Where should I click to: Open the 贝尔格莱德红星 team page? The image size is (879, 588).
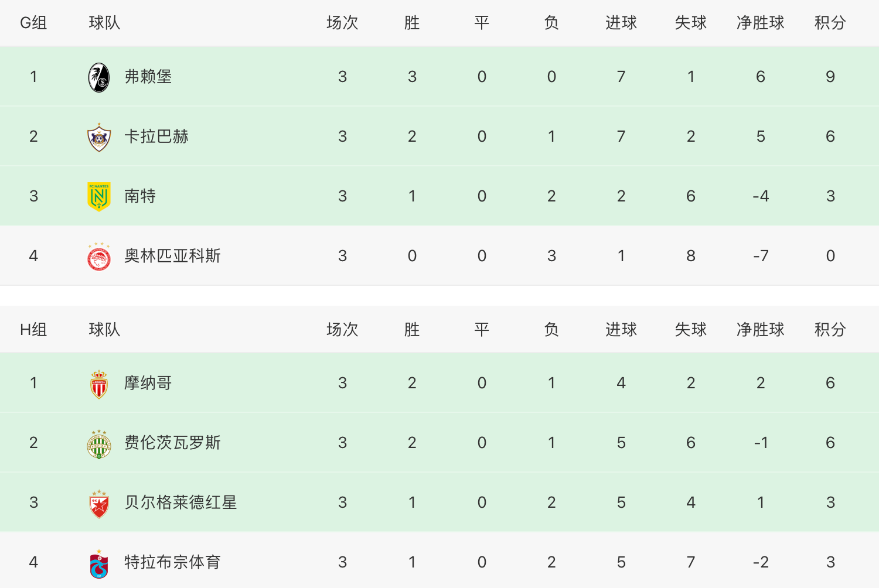coord(180,502)
